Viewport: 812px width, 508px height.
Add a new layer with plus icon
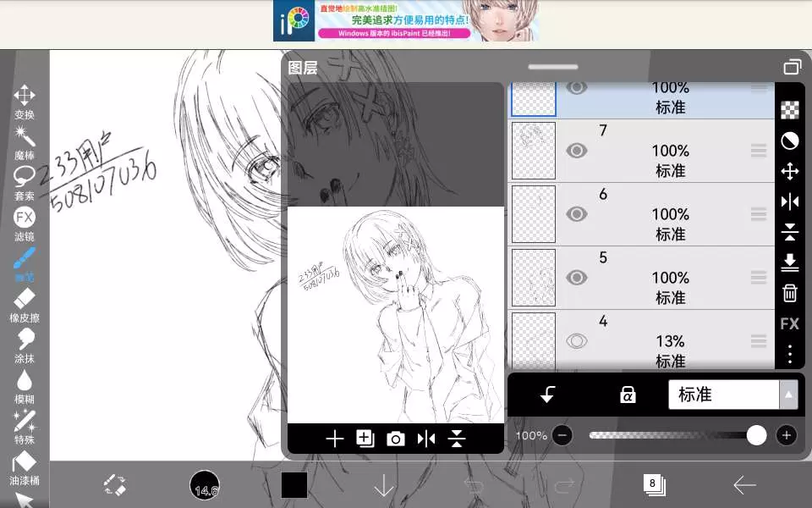335,439
